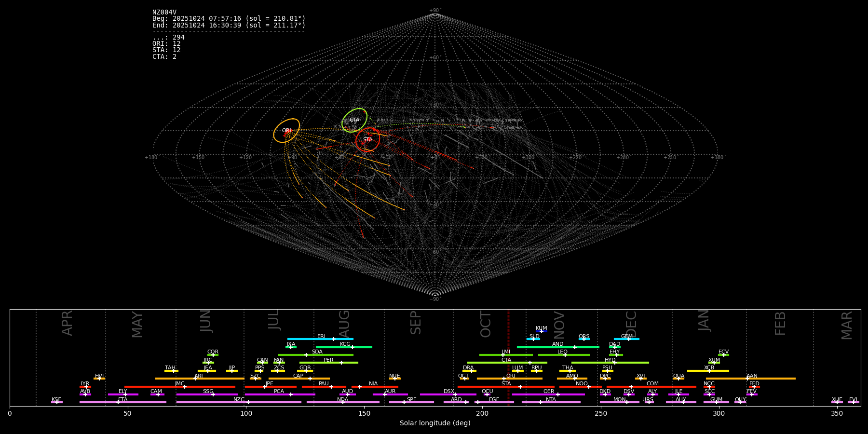Viewport: 868px width, 434px height.
Task: Click the green AND shower bar
Action: click(x=558, y=347)
